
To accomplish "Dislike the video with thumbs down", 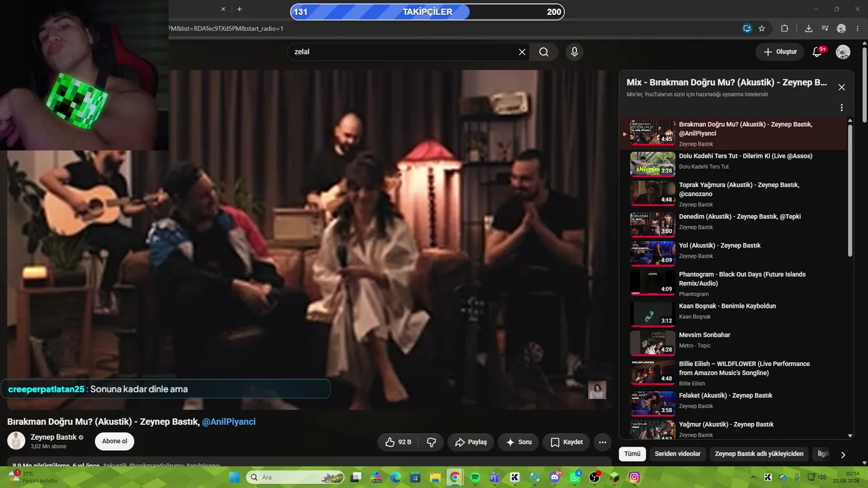I will pyautogui.click(x=431, y=442).
